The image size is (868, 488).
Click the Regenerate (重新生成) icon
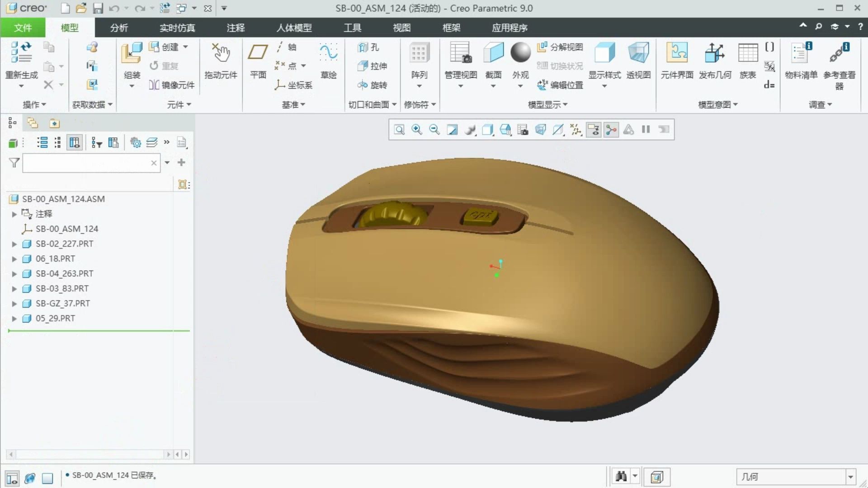[x=21, y=53]
